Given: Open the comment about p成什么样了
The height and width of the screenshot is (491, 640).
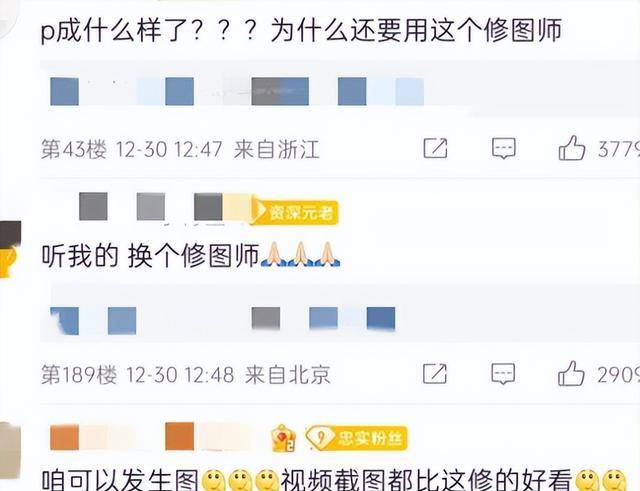Looking at the screenshot, I should click(x=302, y=30).
